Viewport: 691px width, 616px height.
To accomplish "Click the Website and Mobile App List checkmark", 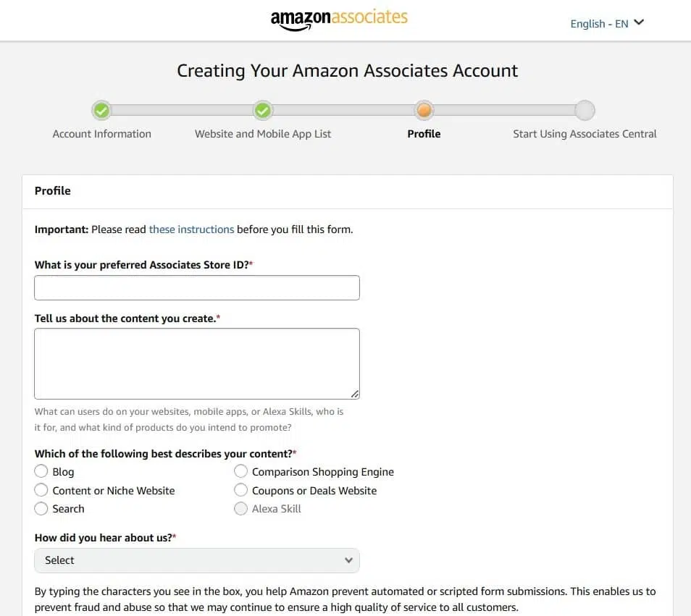I will (263, 110).
